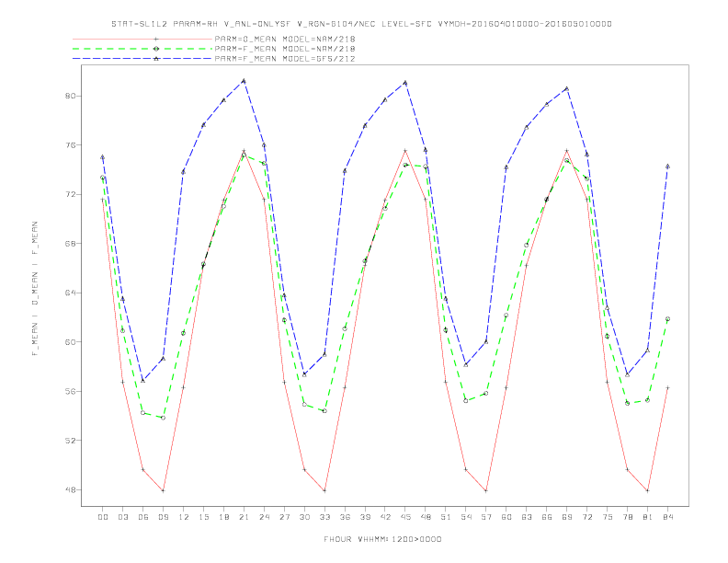The image size is (728, 563).
Task: Click x-axis tick label 84
Action: (667, 517)
